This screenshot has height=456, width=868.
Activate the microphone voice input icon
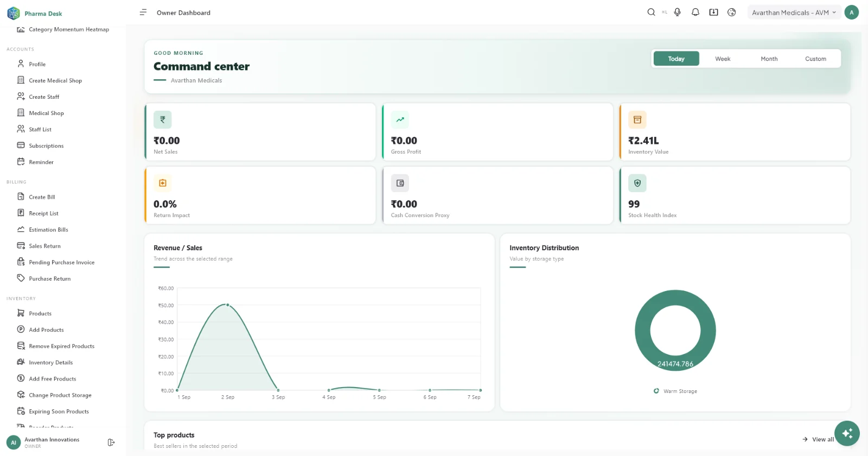pyautogui.click(x=677, y=12)
